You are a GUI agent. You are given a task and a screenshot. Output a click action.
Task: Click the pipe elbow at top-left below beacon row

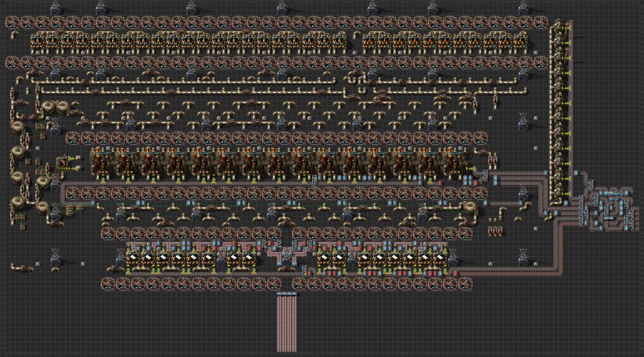click(x=14, y=35)
